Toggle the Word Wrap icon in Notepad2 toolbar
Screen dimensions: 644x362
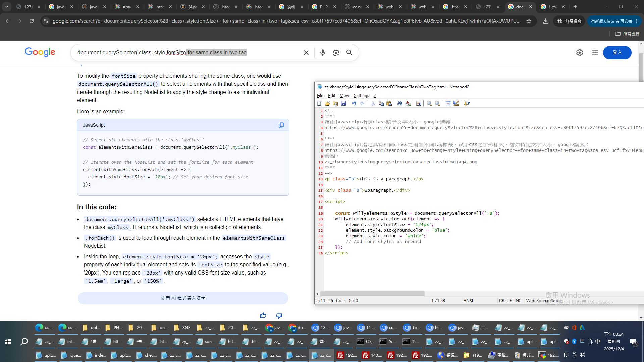coord(419,103)
